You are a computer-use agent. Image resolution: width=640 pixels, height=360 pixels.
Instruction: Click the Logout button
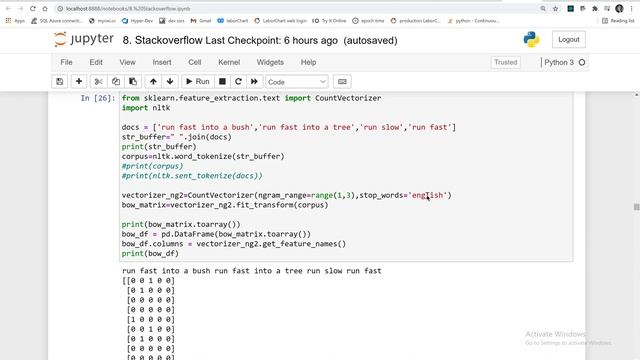click(x=569, y=40)
